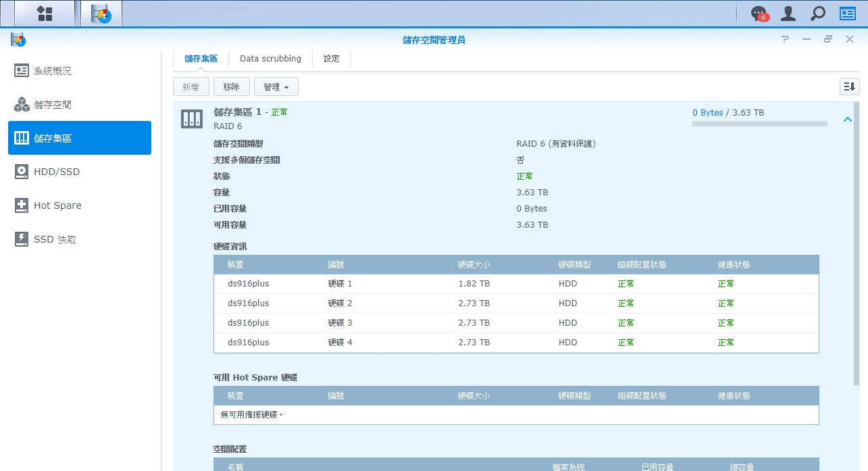Switch to the Data scrubbing tab
The width and height of the screenshot is (868, 471).
coord(270,59)
